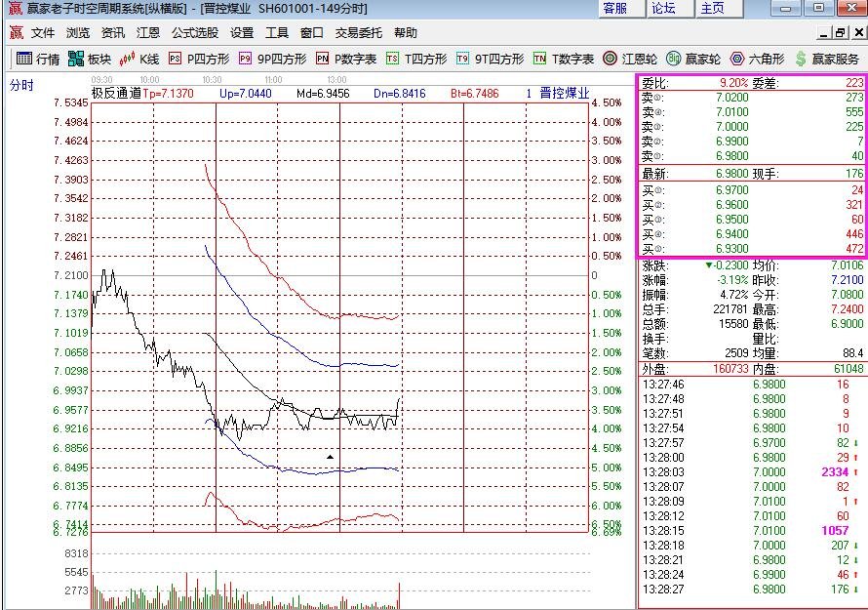Open the 六角形 hexagon tool
The image size is (868, 610).
[x=757, y=59]
